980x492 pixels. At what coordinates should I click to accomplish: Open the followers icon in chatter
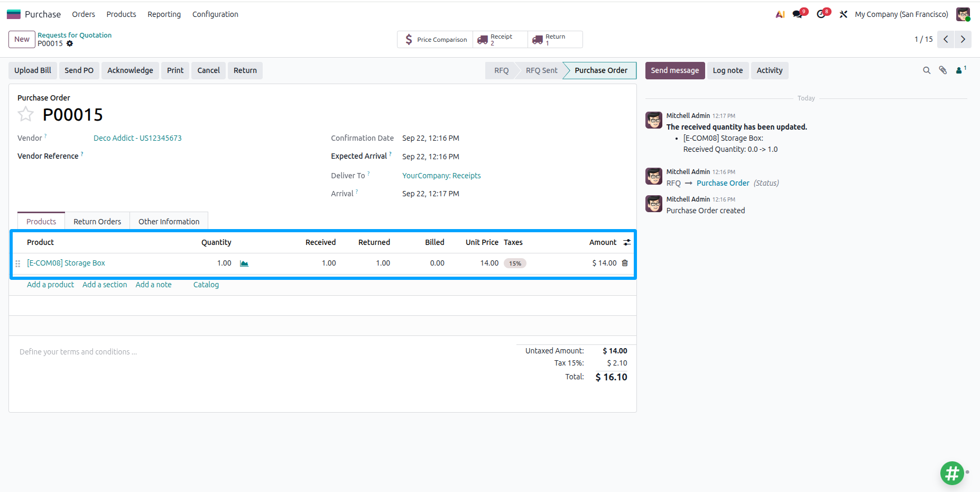click(961, 70)
